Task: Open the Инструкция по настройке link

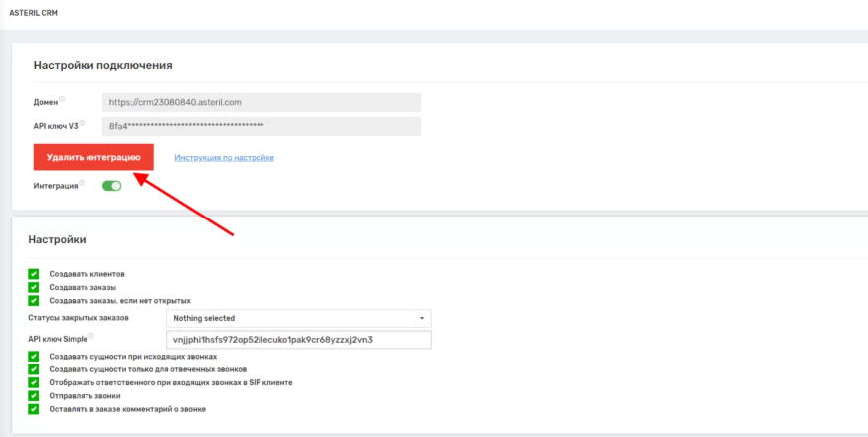Action: point(224,158)
